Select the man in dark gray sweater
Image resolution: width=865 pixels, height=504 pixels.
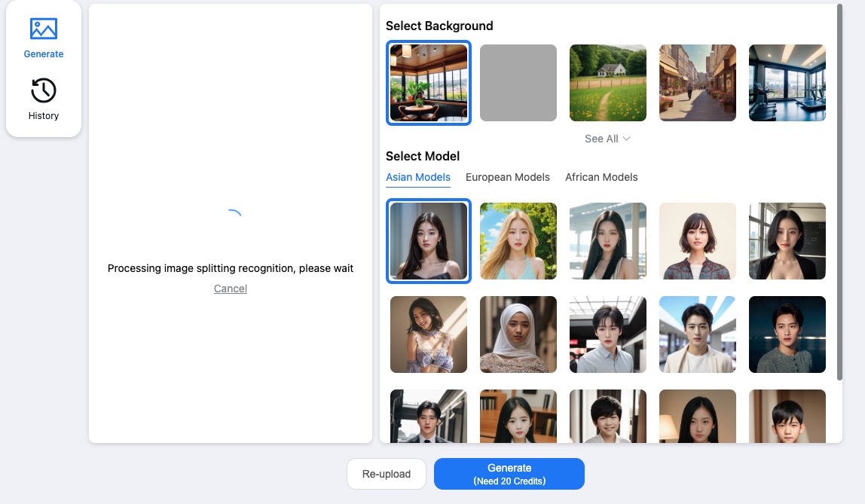pyautogui.click(x=787, y=334)
